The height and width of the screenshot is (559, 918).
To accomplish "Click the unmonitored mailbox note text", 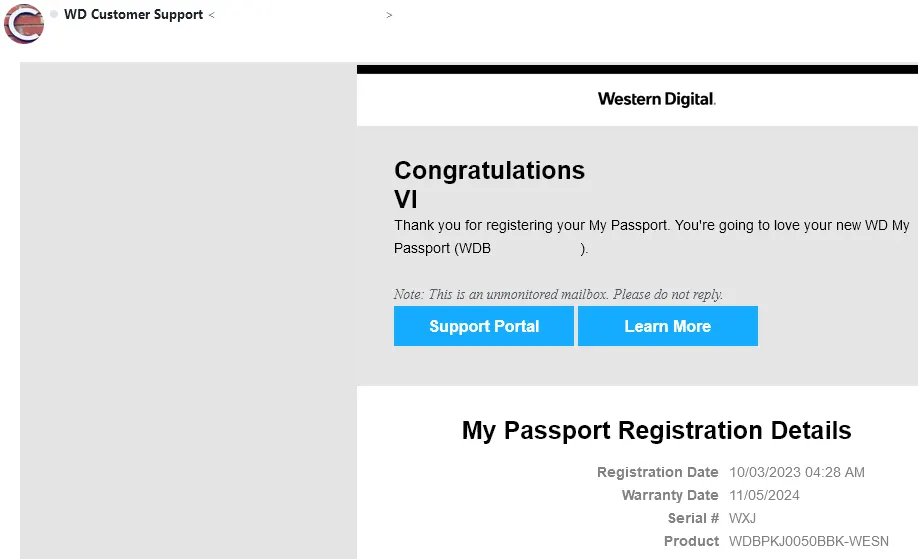I will pyautogui.click(x=558, y=294).
